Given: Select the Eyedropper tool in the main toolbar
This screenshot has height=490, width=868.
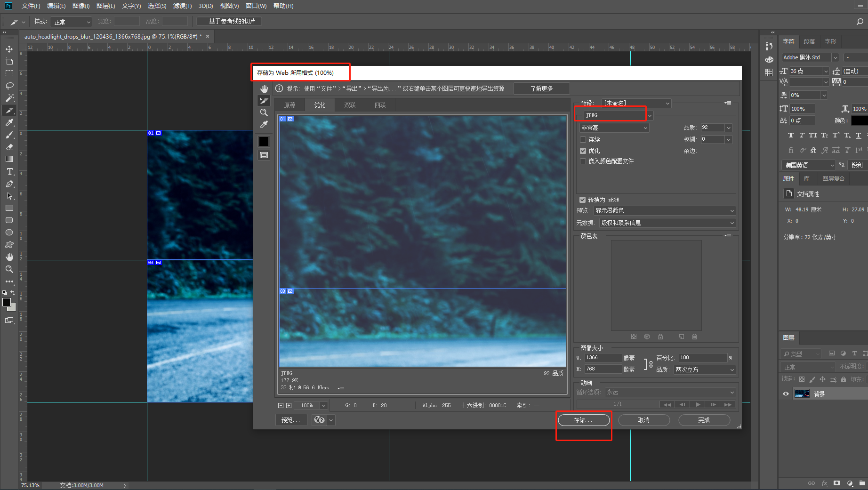Looking at the screenshot, I should pos(9,122).
